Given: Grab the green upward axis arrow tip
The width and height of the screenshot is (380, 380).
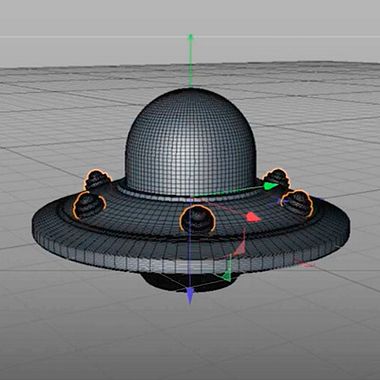Looking at the screenshot, I should pos(190,36).
